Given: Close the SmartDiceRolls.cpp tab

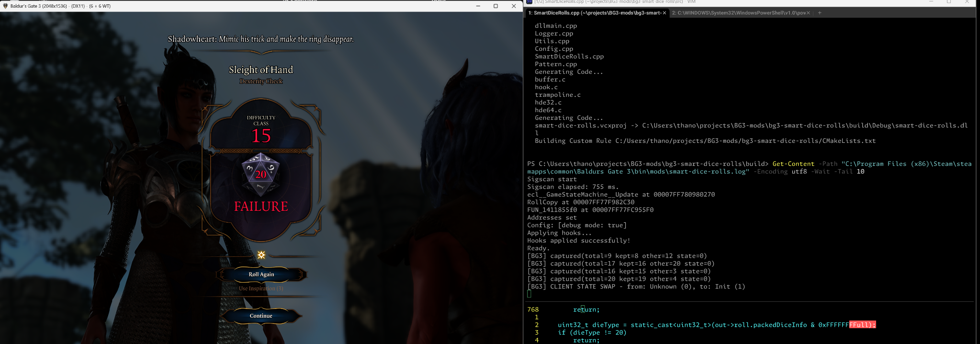Looking at the screenshot, I should pyautogui.click(x=665, y=13).
